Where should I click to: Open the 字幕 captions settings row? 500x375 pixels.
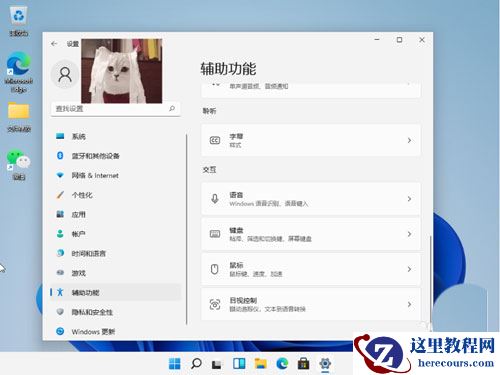click(311, 140)
